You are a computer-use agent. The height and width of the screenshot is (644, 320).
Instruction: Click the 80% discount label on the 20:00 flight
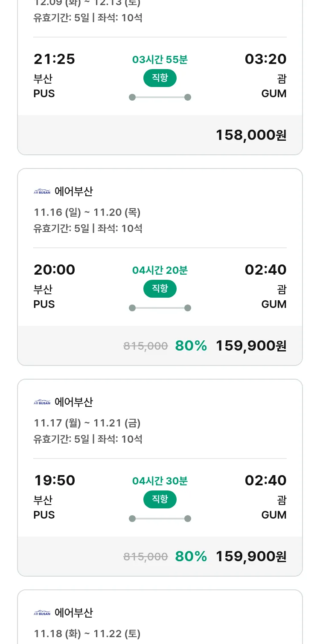(x=191, y=345)
